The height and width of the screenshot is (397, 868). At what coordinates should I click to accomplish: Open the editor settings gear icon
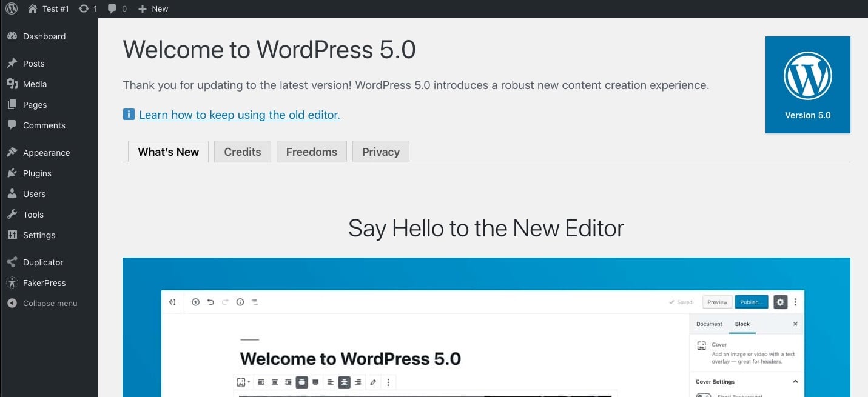[x=780, y=302]
